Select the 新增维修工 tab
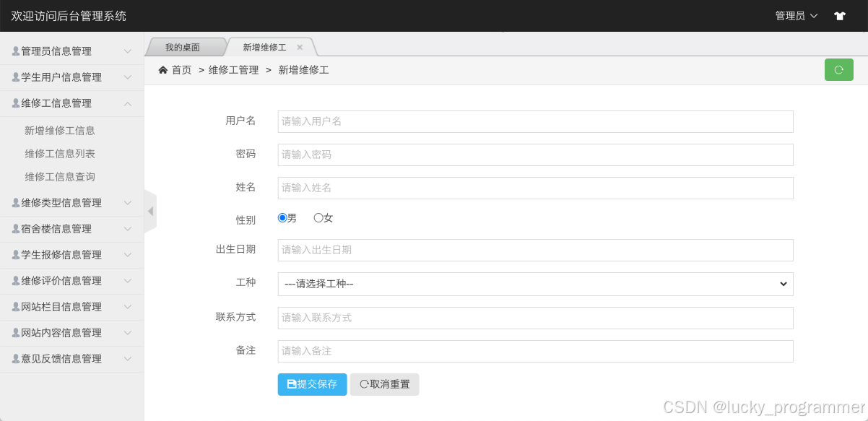 point(264,48)
